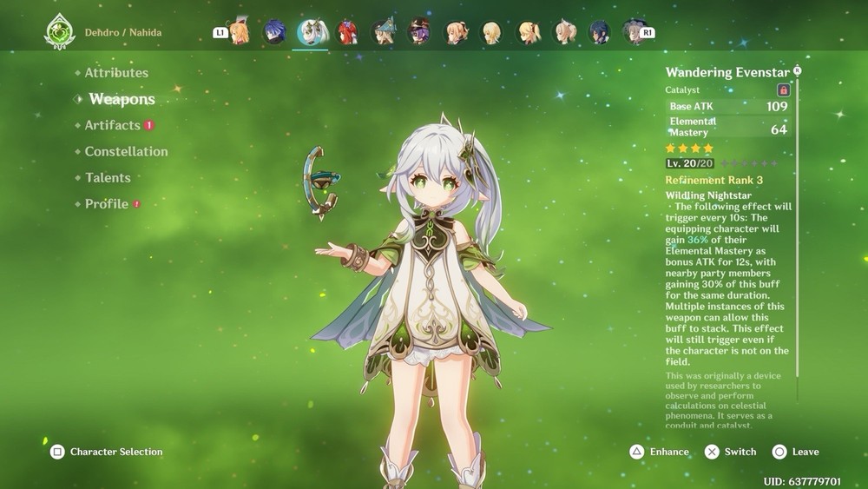
Task: Select the purple-haired character with dark hat
Action: 418,32
